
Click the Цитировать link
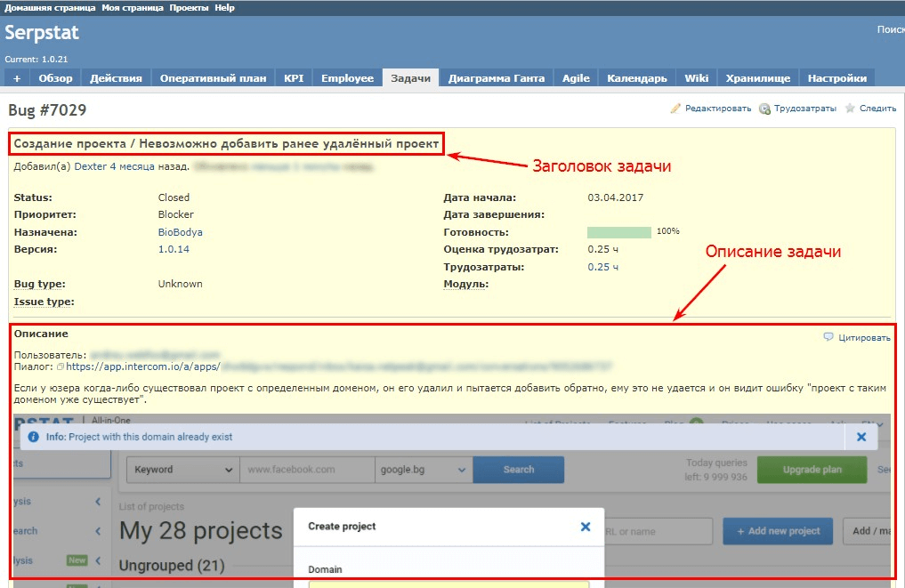(864, 337)
